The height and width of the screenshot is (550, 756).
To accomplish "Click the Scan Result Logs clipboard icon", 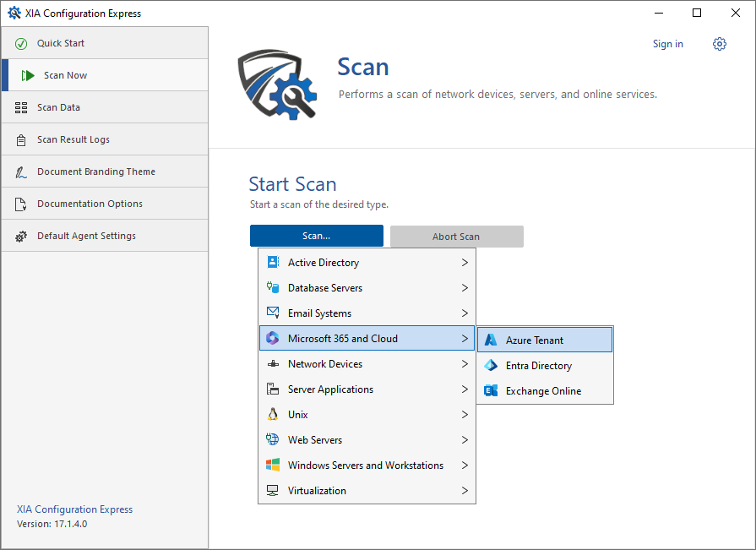I will pos(21,140).
